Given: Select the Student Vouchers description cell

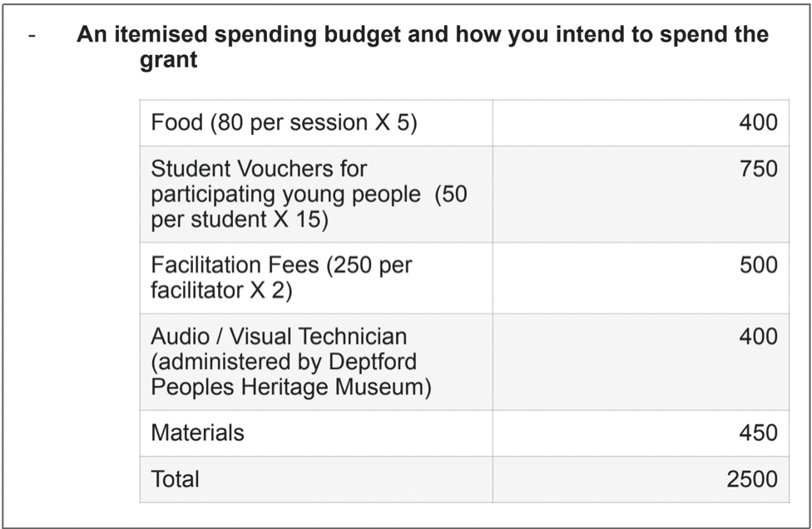Looking at the screenshot, I should (x=316, y=194).
